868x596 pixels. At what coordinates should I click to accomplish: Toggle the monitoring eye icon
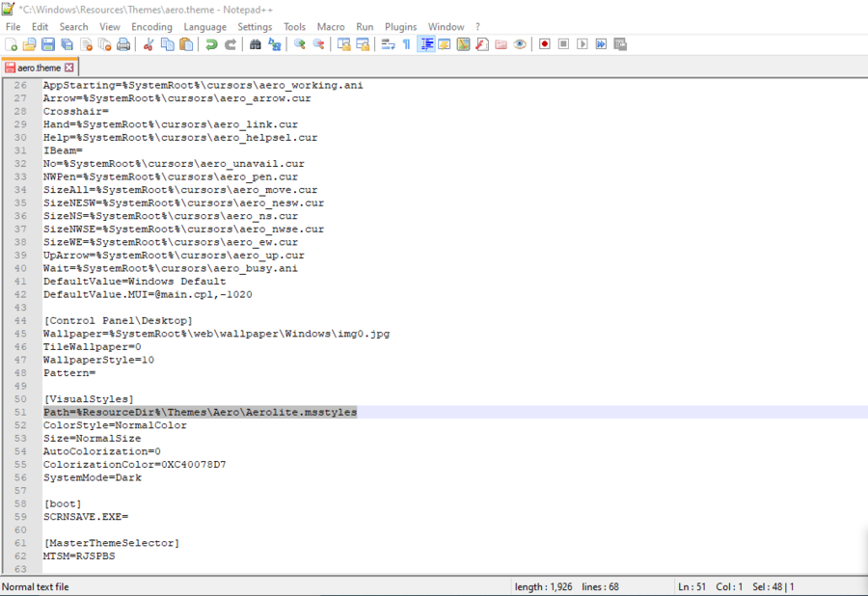[x=520, y=44]
